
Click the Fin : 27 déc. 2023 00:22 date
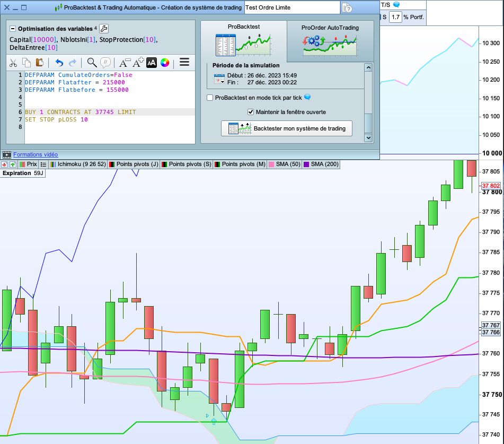point(262,82)
